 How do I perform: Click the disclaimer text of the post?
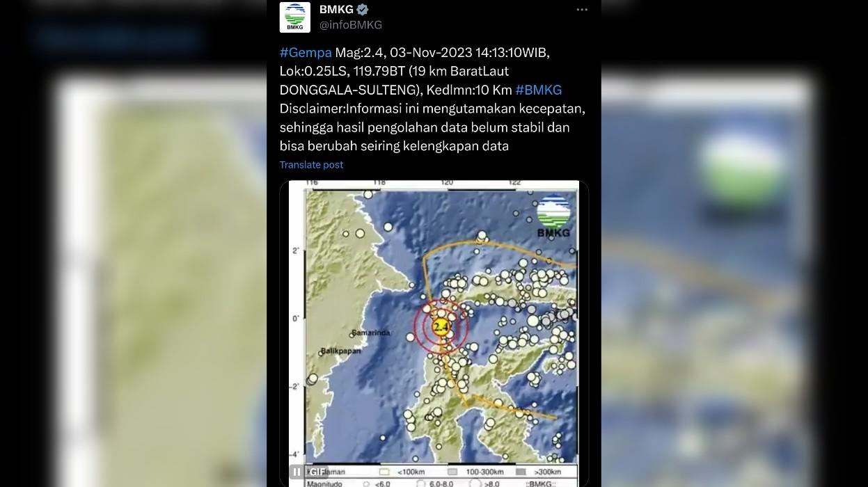click(x=432, y=127)
